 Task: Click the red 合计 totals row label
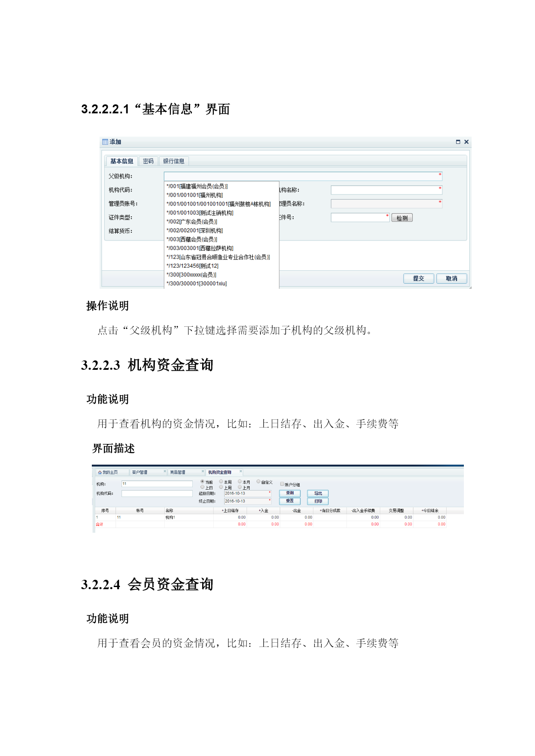point(100,524)
